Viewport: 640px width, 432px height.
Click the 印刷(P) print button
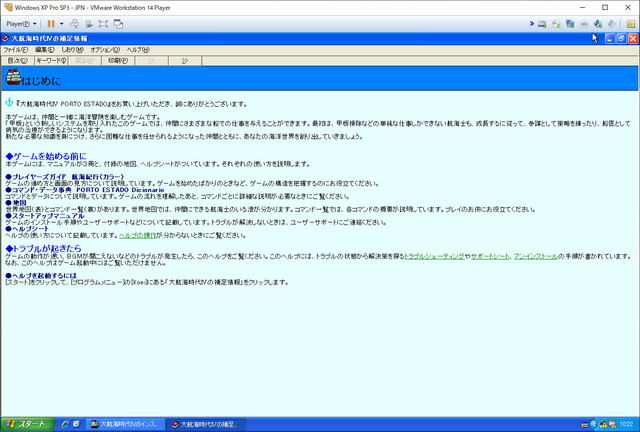tap(118, 61)
